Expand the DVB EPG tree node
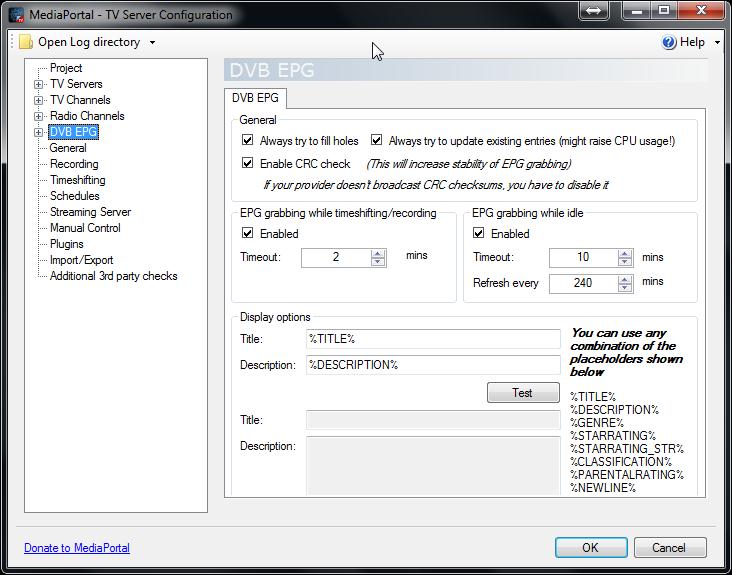This screenshot has width=732, height=575. [38, 133]
